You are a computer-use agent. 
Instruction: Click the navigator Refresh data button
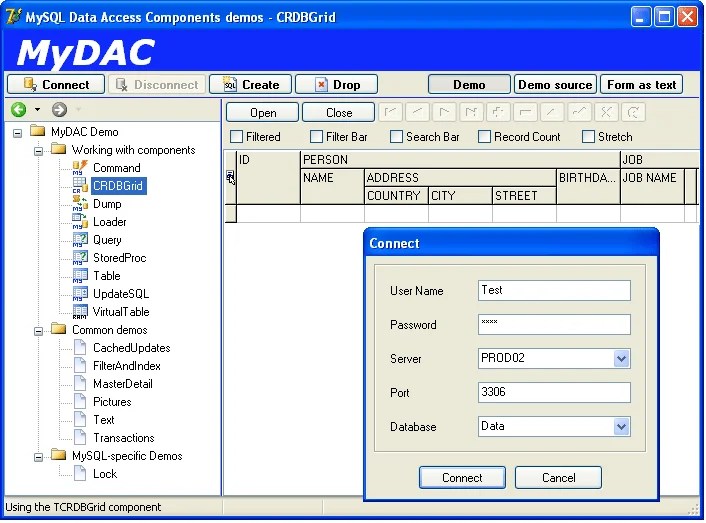pos(633,113)
